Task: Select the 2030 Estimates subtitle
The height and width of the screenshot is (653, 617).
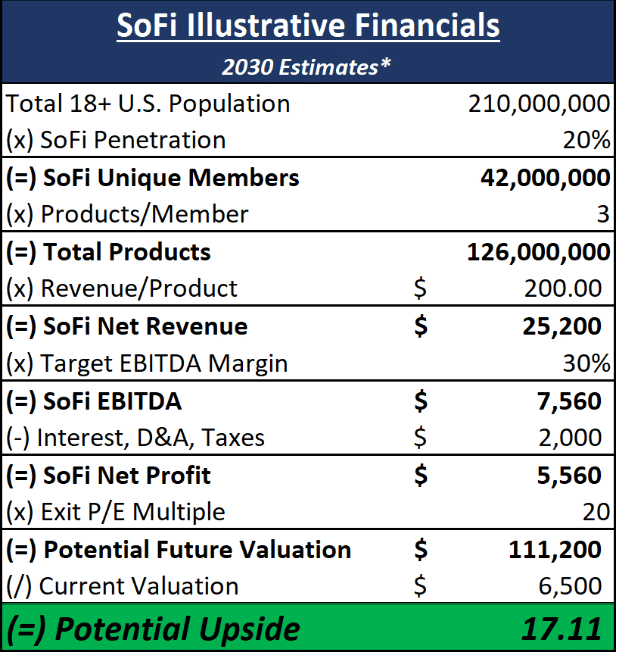Action: coord(308,66)
